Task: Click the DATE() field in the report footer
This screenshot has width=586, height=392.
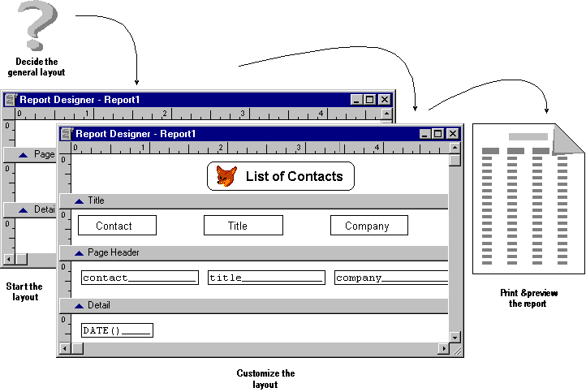Action: (117, 330)
